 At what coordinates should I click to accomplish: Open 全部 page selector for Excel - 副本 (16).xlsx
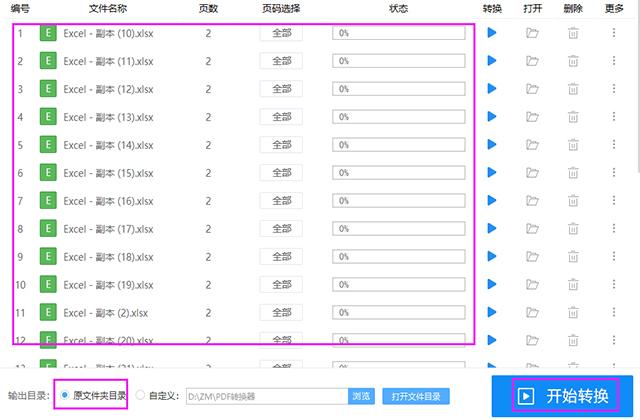281,201
